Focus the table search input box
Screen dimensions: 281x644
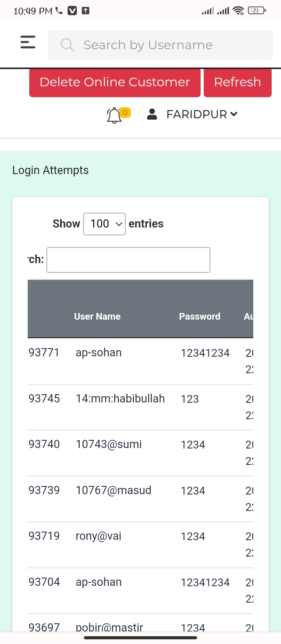pos(128,260)
